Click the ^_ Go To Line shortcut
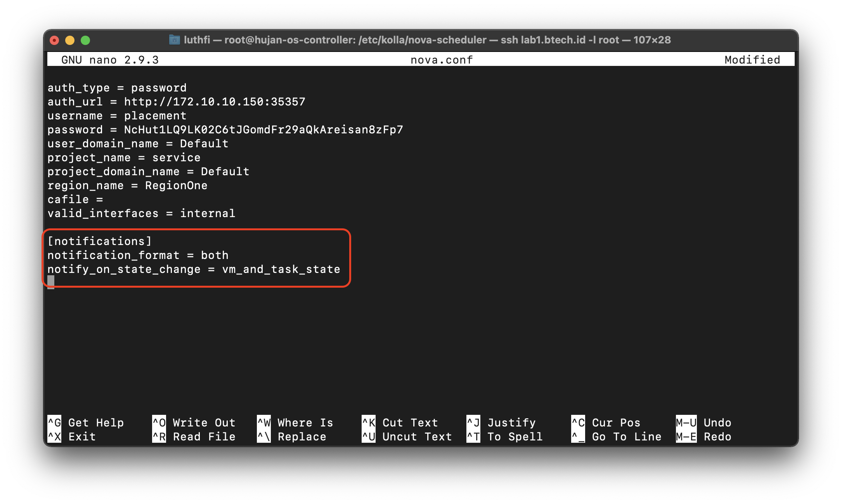The width and height of the screenshot is (842, 504). coord(617,436)
